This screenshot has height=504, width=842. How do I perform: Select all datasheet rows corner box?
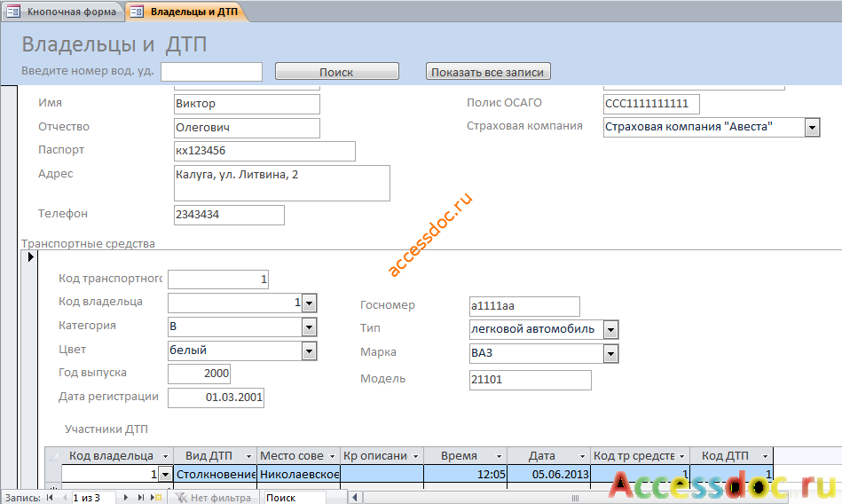coord(53,456)
